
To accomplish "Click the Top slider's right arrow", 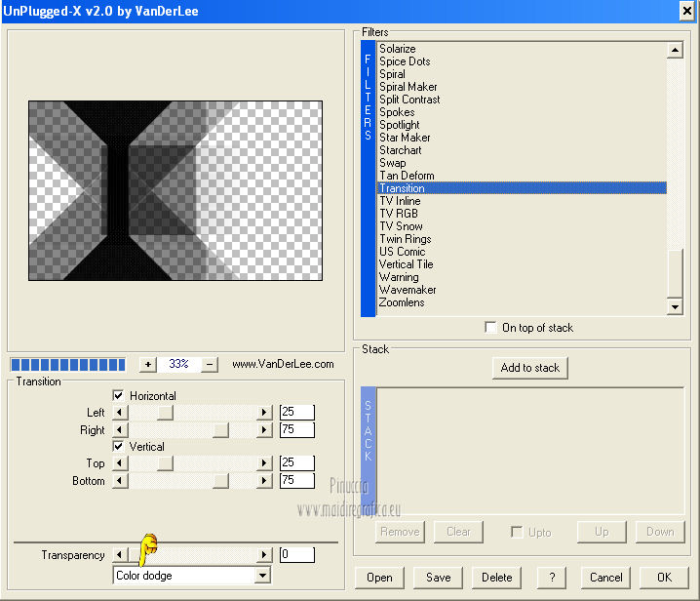I will (264, 462).
